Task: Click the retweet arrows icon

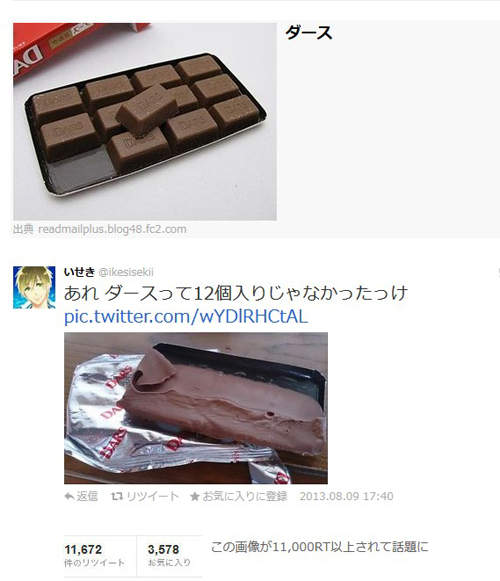Action: click(117, 496)
